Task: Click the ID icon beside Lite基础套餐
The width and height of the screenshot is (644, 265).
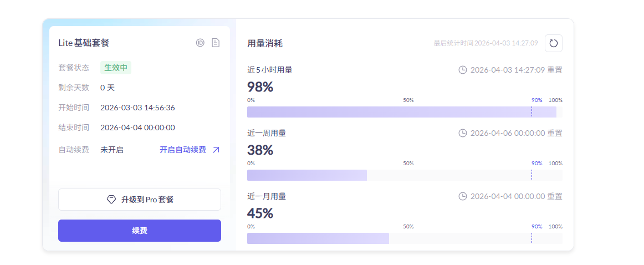Action: 200,43
